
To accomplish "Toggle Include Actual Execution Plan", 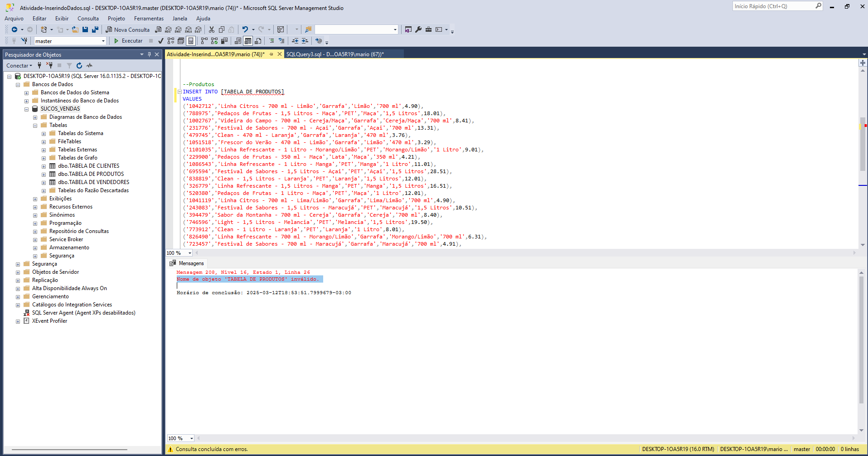I will [x=204, y=41].
